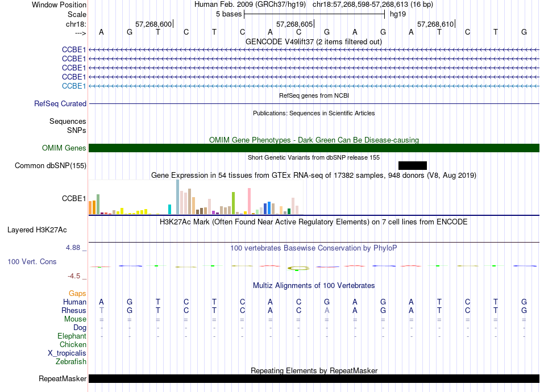Viewport: 540px width, 392px height.
Task: Click the Human species label
Action: point(74,302)
